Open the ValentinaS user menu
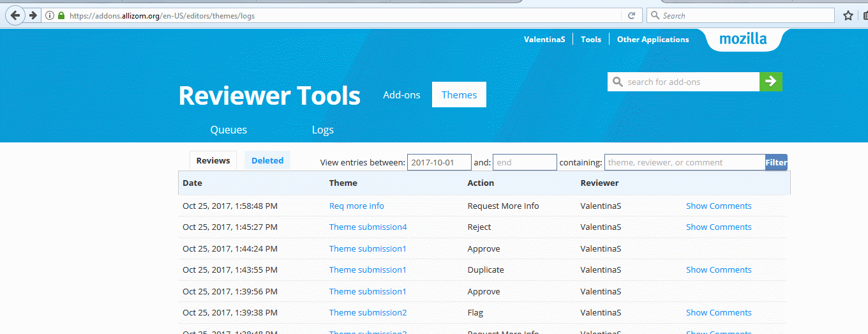This screenshot has width=868, height=334. coord(544,40)
